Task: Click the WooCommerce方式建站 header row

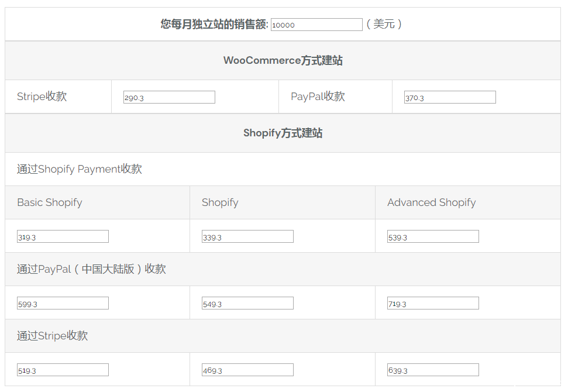Action: [x=283, y=60]
